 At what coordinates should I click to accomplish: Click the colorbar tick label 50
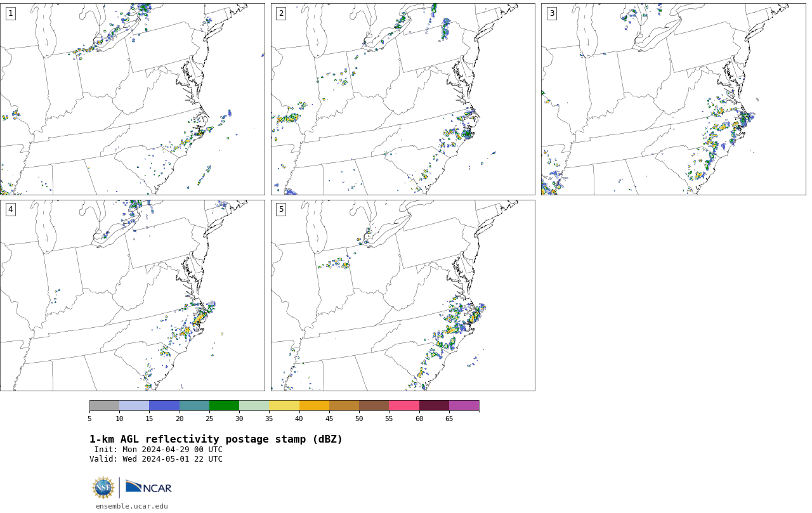tap(359, 419)
